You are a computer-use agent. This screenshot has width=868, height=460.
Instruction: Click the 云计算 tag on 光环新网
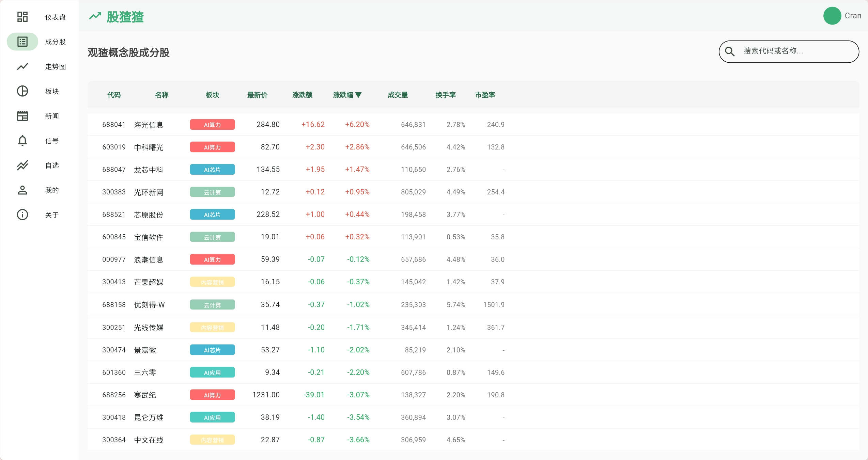212,192
